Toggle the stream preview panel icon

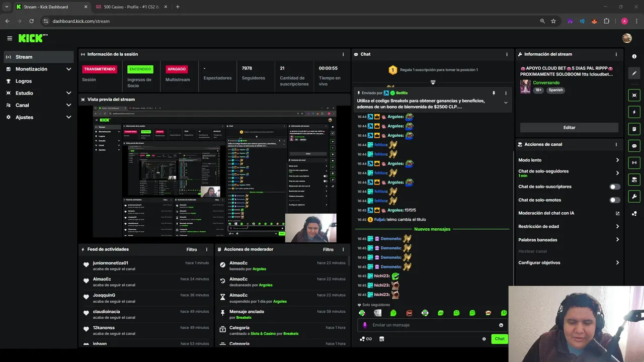[x=634, y=95]
